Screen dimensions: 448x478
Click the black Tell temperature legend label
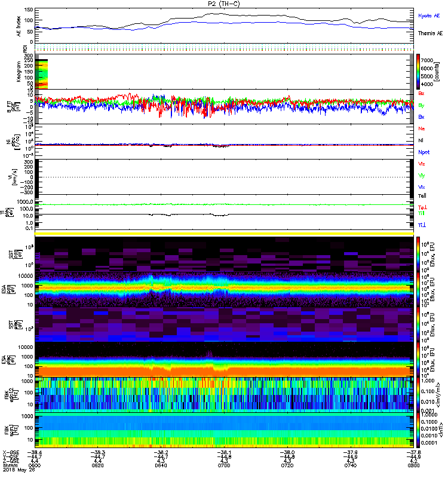coord(422,196)
